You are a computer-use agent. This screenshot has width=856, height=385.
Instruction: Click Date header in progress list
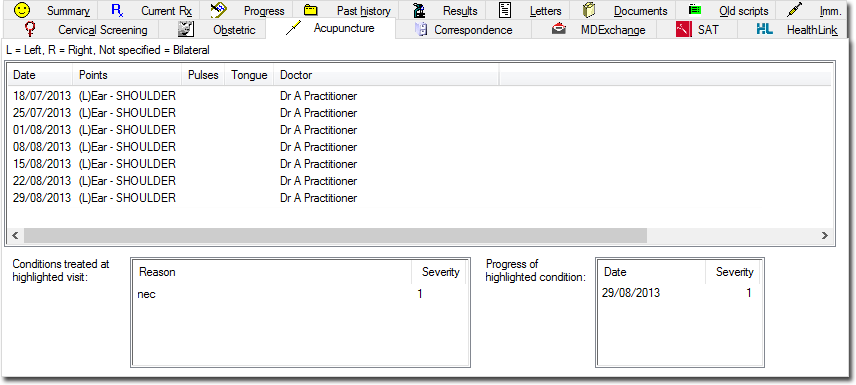651,272
